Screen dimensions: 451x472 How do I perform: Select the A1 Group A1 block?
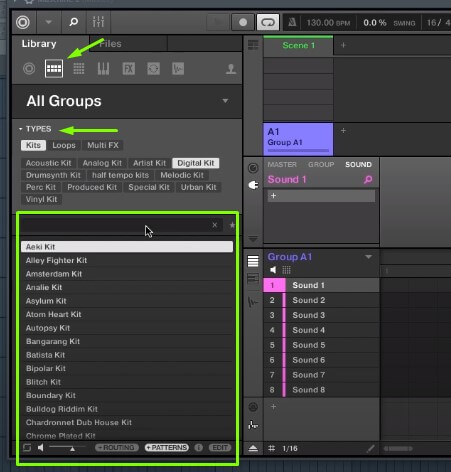click(x=298, y=139)
